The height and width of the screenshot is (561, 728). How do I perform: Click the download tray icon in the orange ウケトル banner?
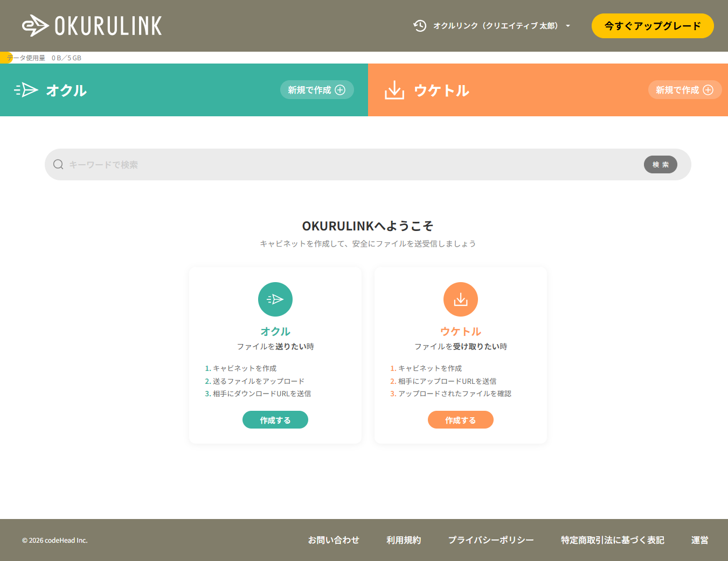point(394,90)
